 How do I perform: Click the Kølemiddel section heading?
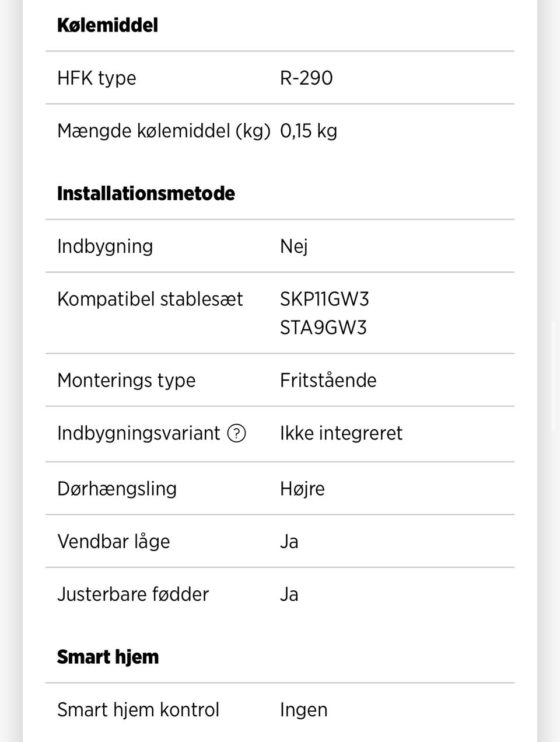pyautogui.click(x=107, y=25)
